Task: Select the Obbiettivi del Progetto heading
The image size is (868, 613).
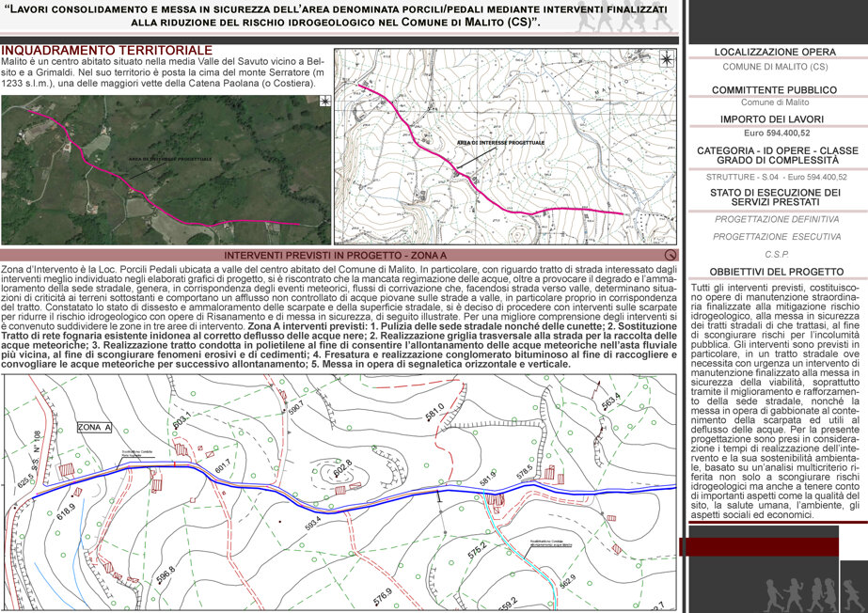Action: tap(776, 272)
